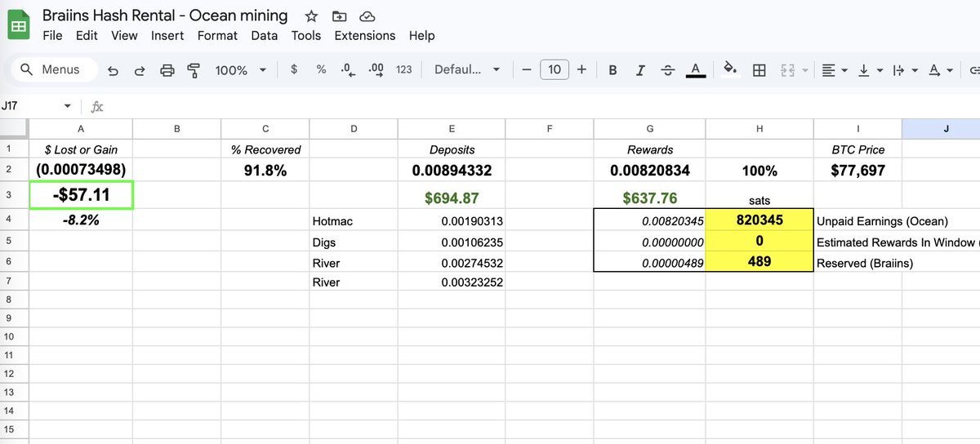
Task: Select column A header
Action: click(80, 128)
